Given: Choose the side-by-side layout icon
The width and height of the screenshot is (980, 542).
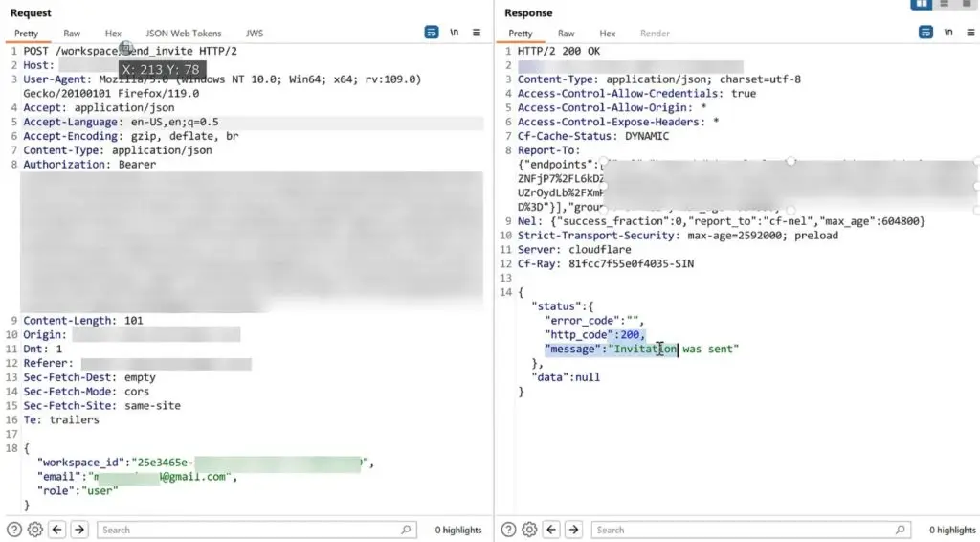Looking at the screenshot, I should 922,4.
